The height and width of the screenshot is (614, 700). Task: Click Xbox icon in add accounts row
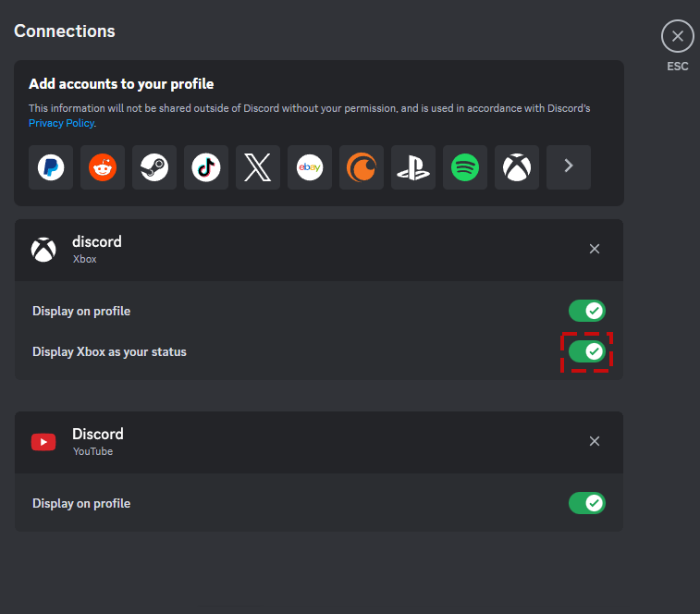[x=517, y=167]
